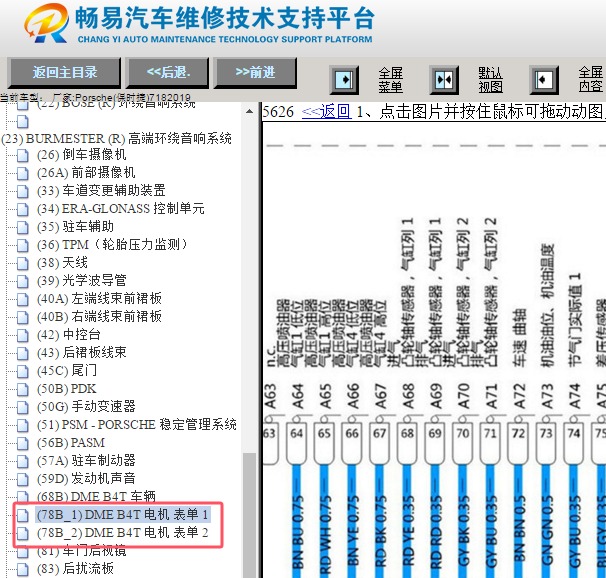
Task: Click page icon beside (26) 倒车摄像机
Action: [23, 155]
